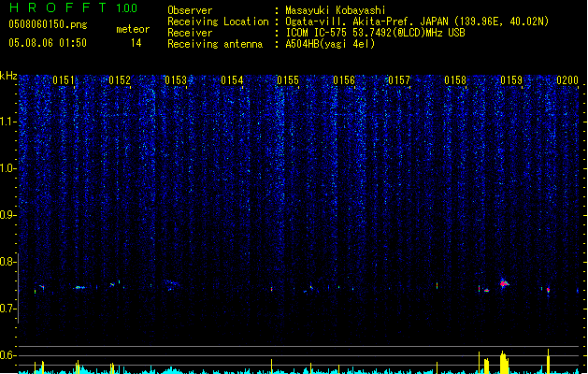
Task: Click the 1.1 frequency axis label
Action: (x=8, y=122)
